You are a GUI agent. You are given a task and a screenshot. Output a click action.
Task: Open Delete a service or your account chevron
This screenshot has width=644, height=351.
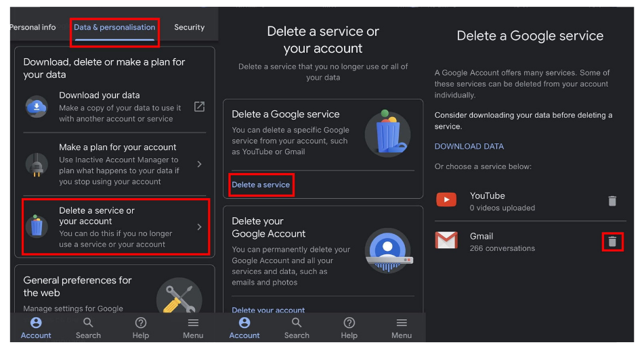[199, 227]
